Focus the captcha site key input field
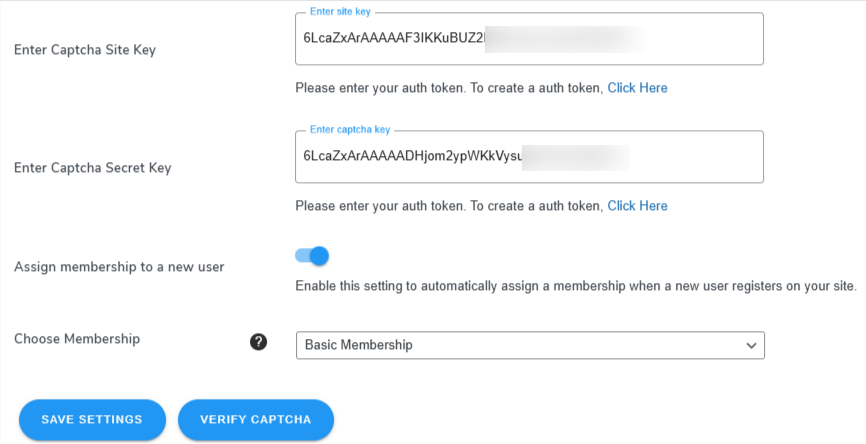Viewport: 866px width, 444px height. (530, 39)
